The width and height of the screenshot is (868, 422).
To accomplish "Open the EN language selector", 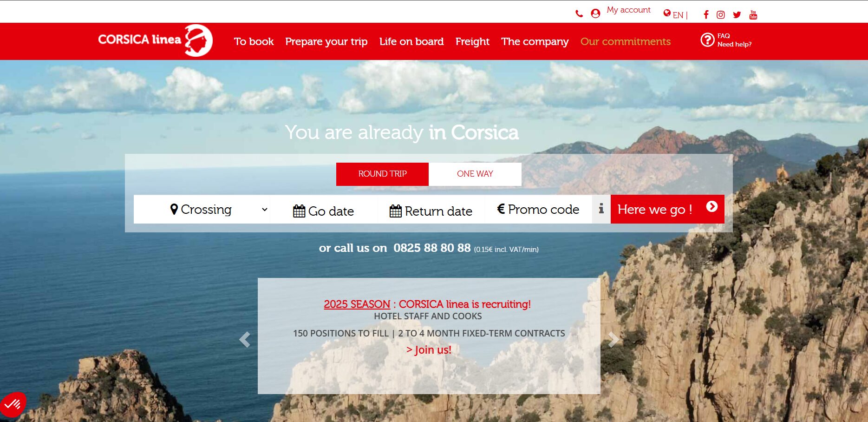I will coord(675,15).
